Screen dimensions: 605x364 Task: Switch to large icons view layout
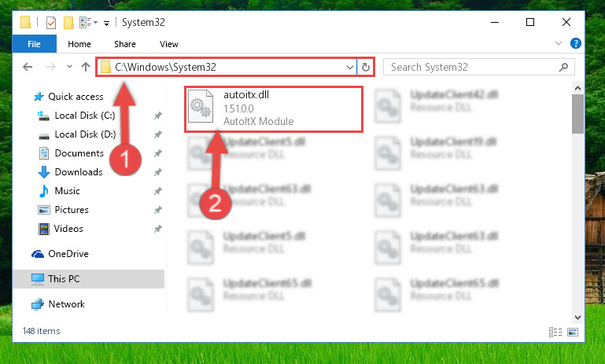pyautogui.click(x=573, y=332)
